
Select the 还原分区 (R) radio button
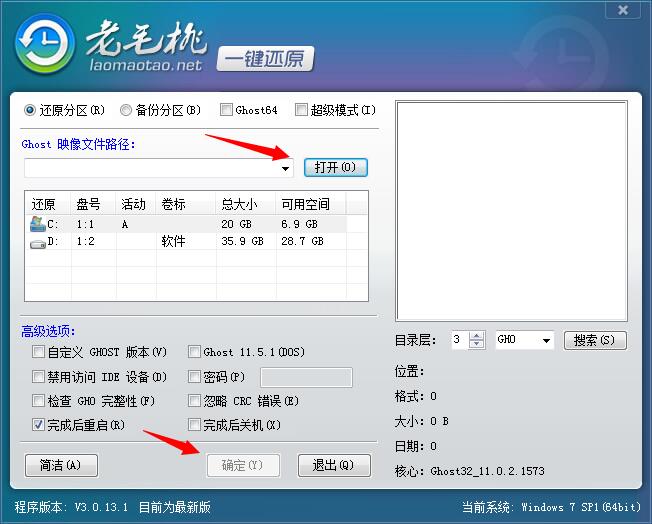30,110
